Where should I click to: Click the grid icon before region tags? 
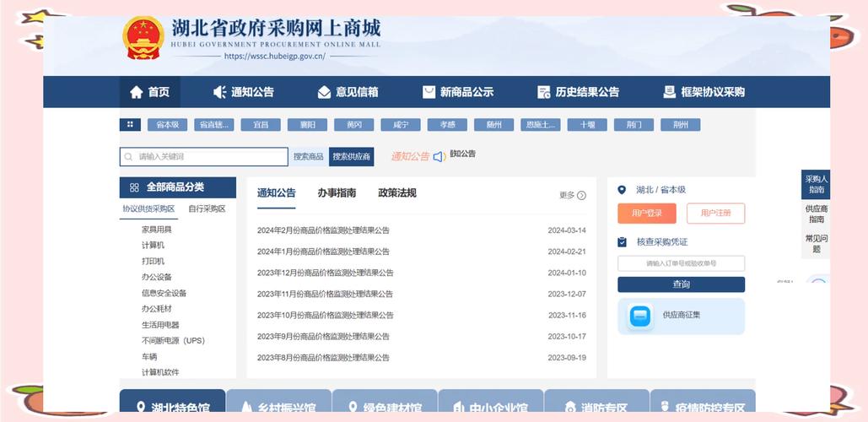130,125
